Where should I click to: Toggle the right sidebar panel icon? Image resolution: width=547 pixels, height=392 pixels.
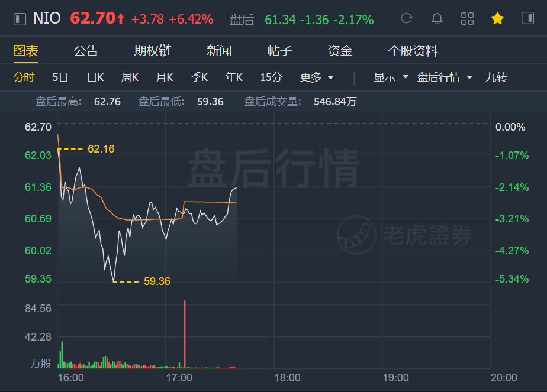(528, 18)
